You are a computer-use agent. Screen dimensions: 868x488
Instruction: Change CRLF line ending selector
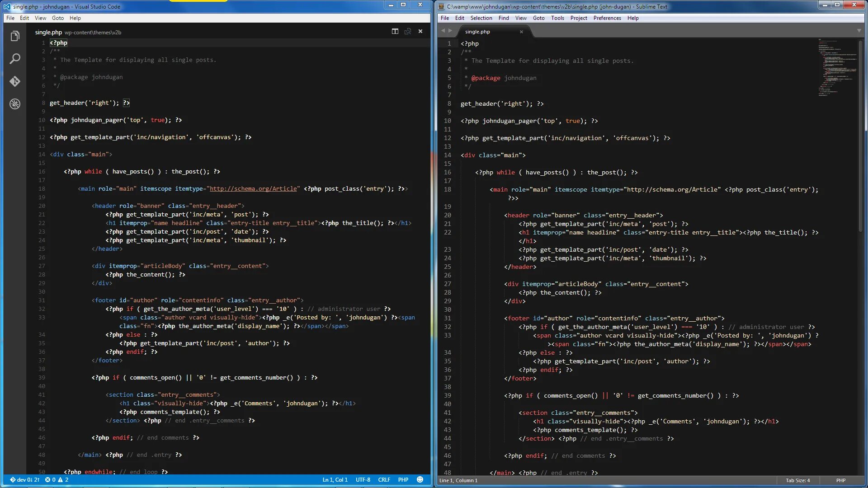pyautogui.click(x=384, y=480)
